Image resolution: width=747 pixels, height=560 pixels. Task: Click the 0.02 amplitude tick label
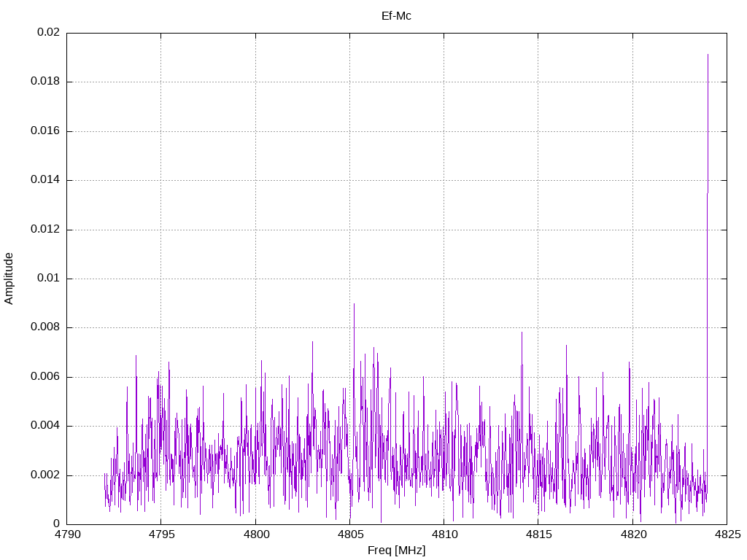pyautogui.click(x=48, y=33)
